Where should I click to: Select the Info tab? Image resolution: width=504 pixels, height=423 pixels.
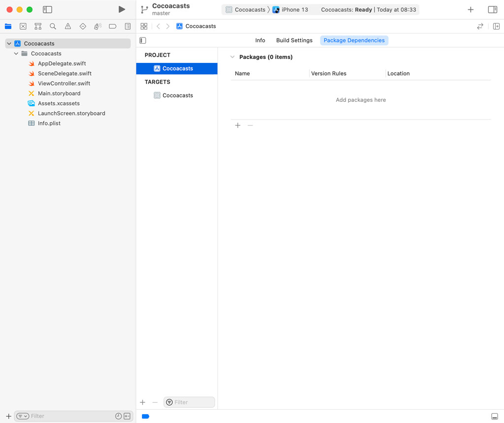pos(260,40)
